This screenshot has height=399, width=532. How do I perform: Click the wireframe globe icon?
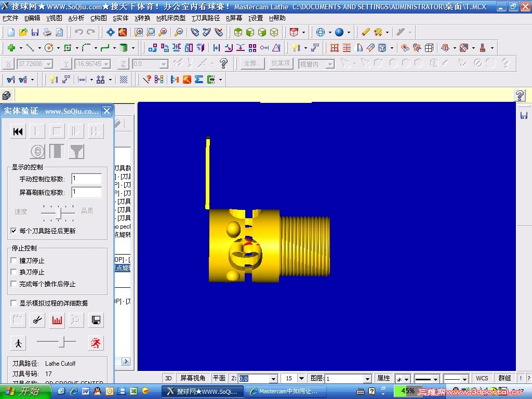point(320,32)
